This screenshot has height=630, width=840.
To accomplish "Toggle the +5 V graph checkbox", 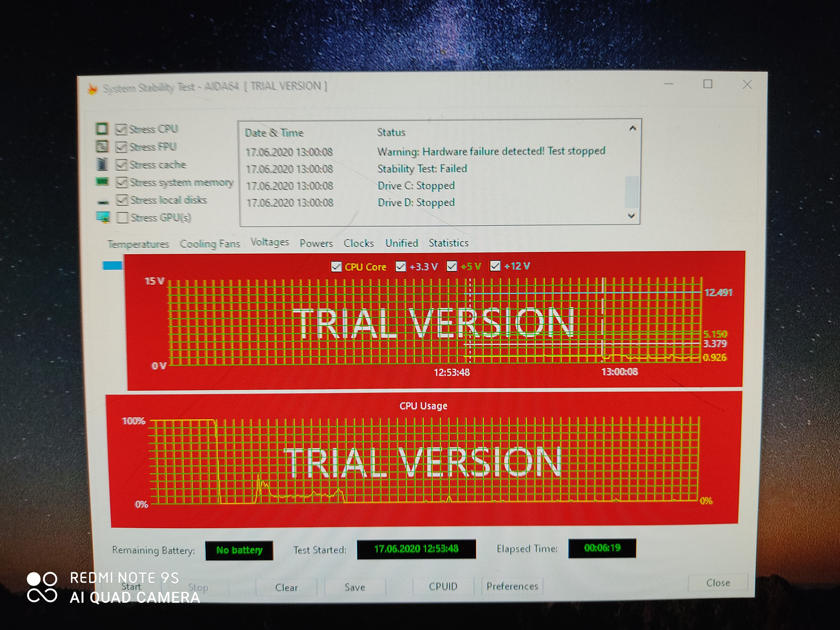I will click(x=452, y=266).
